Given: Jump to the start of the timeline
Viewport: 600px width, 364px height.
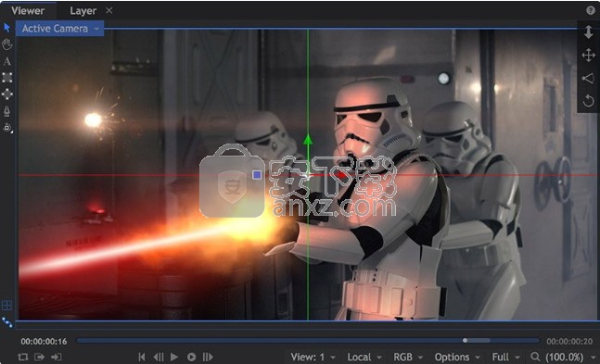Looking at the screenshot, I should 142,357.
